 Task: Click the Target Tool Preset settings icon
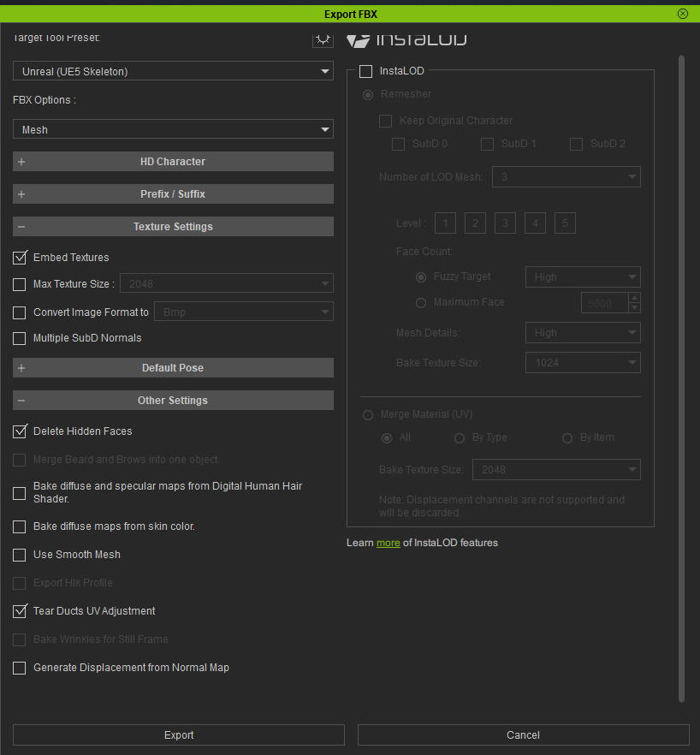323,39
